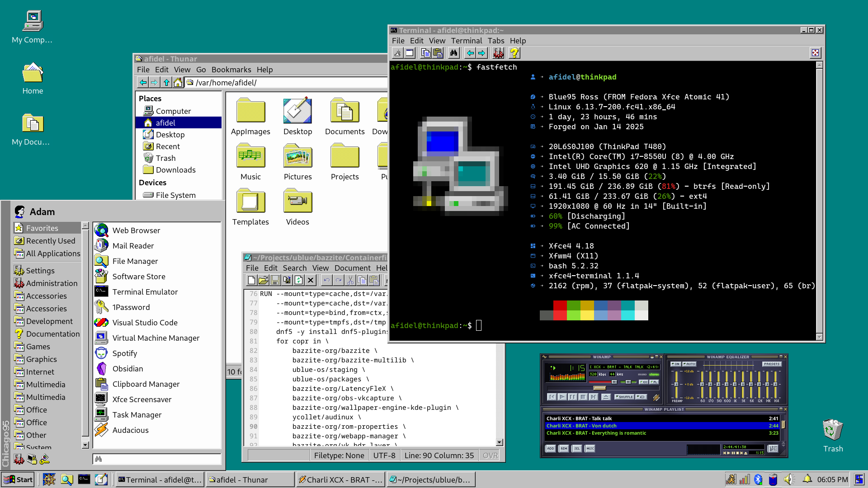Click Winamp next track button

click(x=594, y=397)
